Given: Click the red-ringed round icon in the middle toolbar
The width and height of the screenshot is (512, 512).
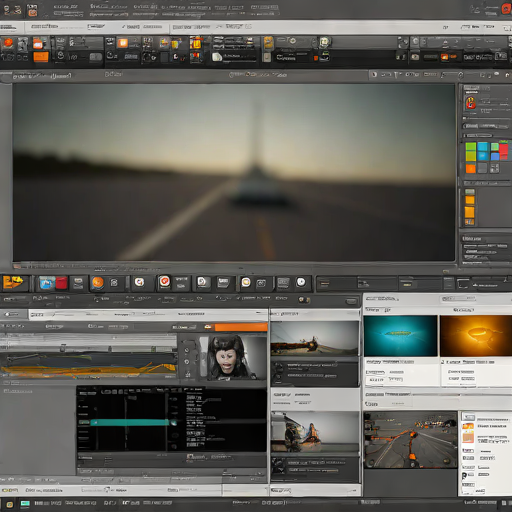Looking at the screenshot, I should (164, 282).
